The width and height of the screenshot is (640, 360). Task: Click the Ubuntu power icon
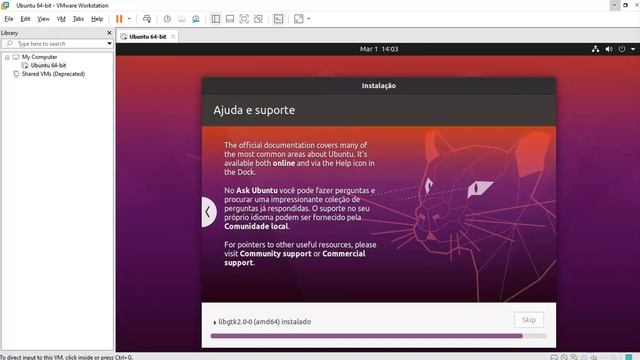[x=622, y=49]
